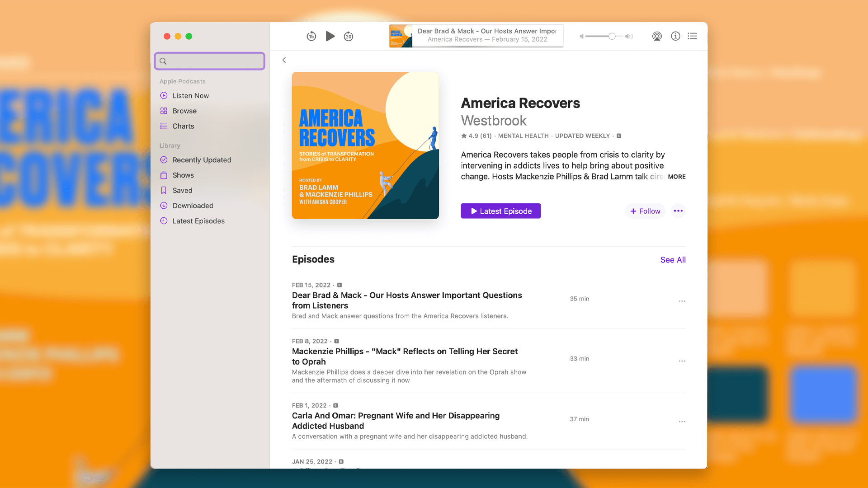Image resolution: width=868 pixels, height=488 pixels.
Task: Click the Westbrook publisher name
Action: pyautogui.click(x=494, y=121)
